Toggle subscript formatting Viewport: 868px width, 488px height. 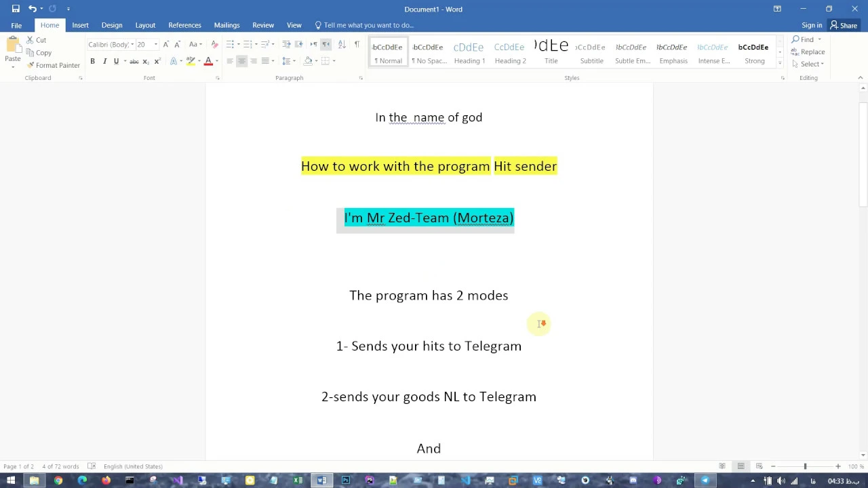(x=145, y=61)
